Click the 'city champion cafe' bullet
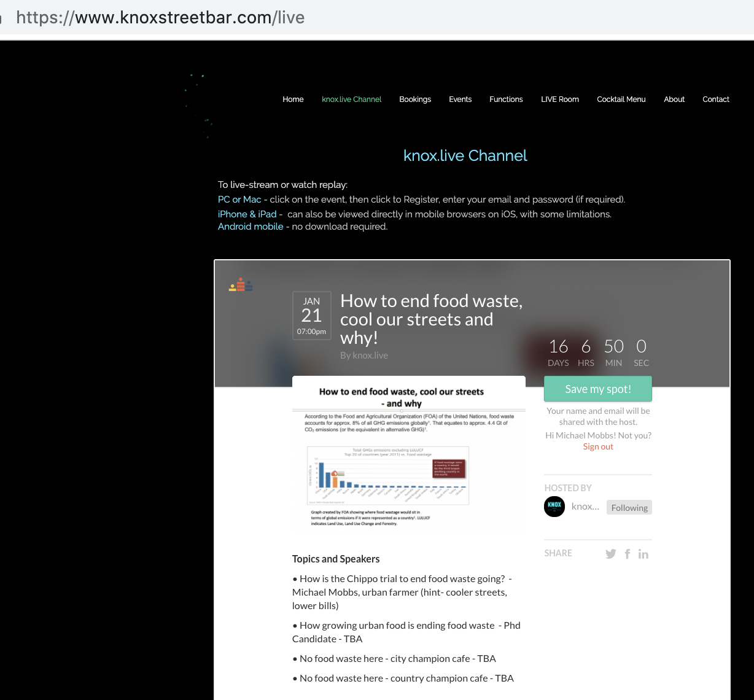The width and height of the screenshot is (754, 700). [x=394, y=658]
